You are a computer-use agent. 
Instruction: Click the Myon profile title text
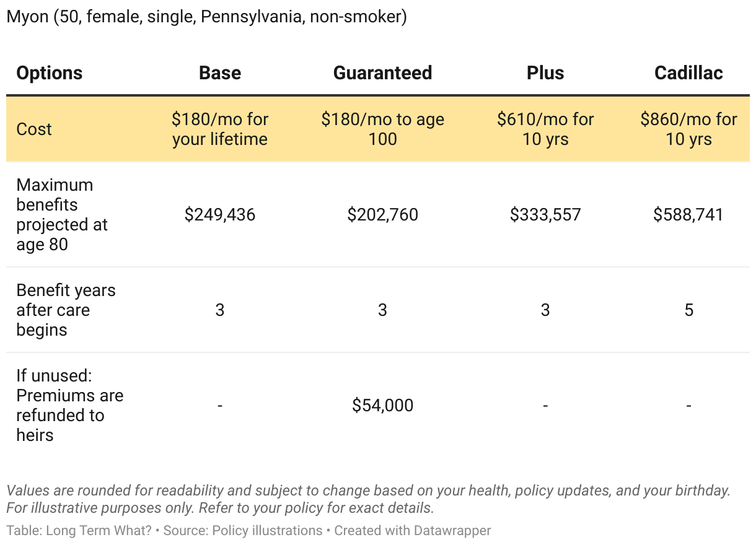click(x=206, y=17)
